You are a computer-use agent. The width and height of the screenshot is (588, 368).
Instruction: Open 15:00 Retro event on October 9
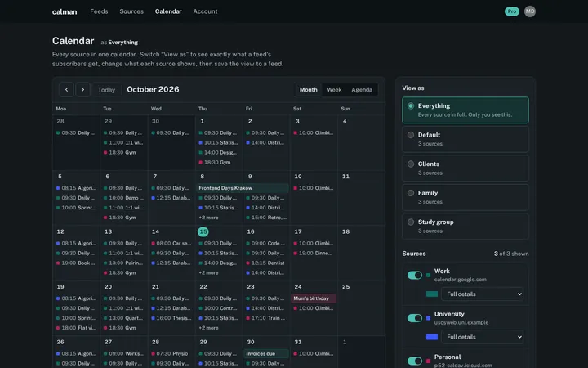pyautogui.click(x=266, y=218)
